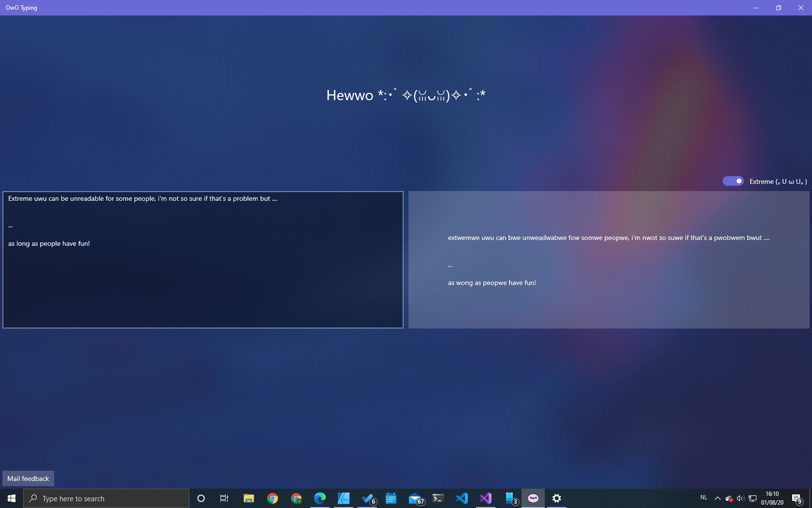
Task: Open File Explorer from the taskbar
Action: coord(248,498)
